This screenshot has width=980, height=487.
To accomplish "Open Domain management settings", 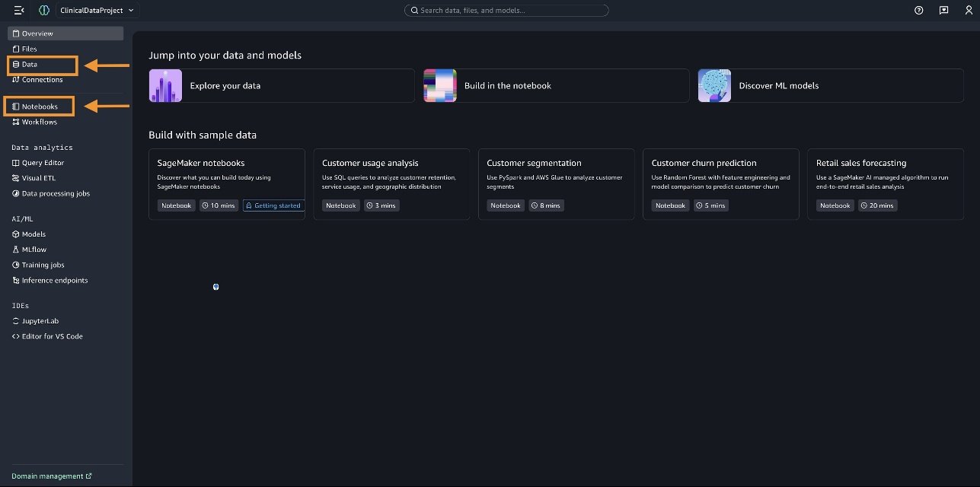I will 48,476.
